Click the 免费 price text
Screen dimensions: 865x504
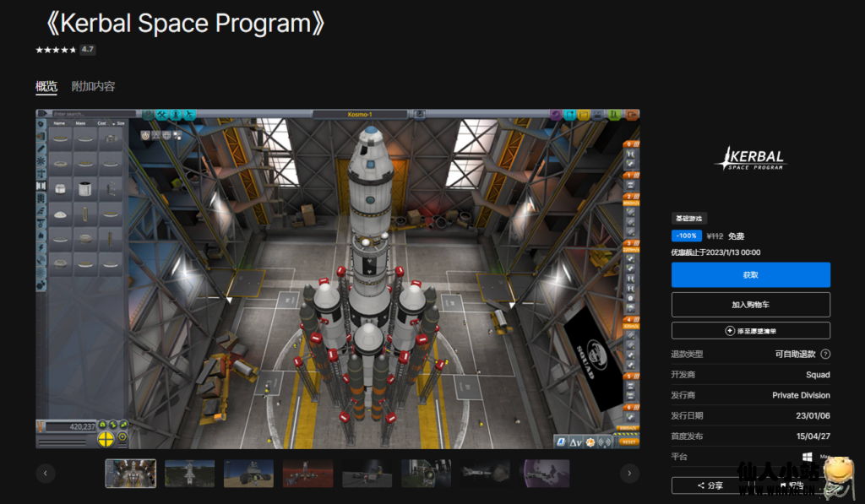click(x=736, y=236)
